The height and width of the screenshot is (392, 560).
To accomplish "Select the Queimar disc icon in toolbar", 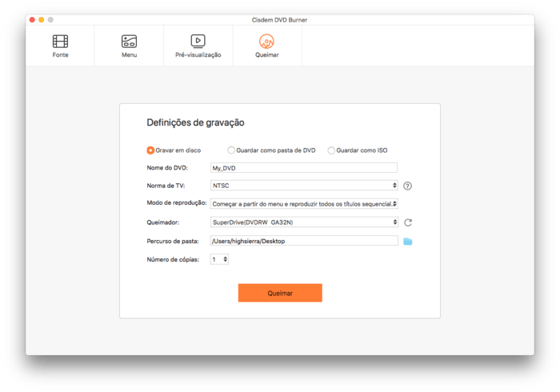I will click(x=267, y=41).
